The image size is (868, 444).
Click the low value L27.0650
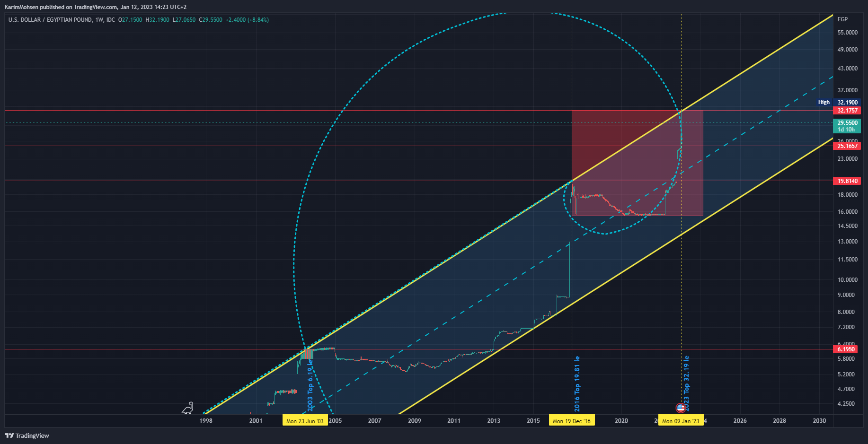(x=184, y=20)
